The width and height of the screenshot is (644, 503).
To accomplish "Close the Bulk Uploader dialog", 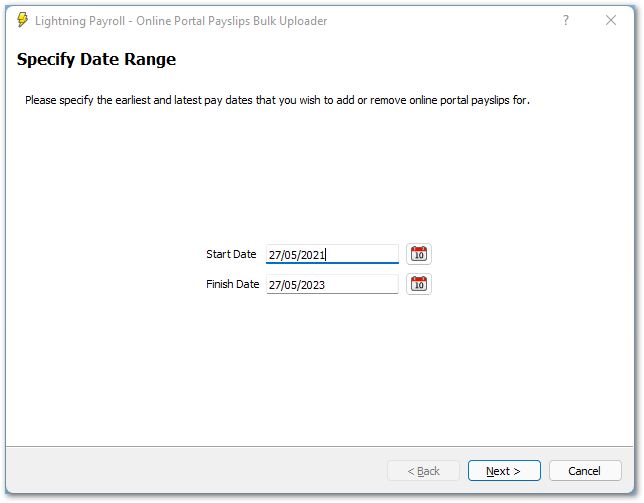I will pyautogui.click(x=611, y=20).
